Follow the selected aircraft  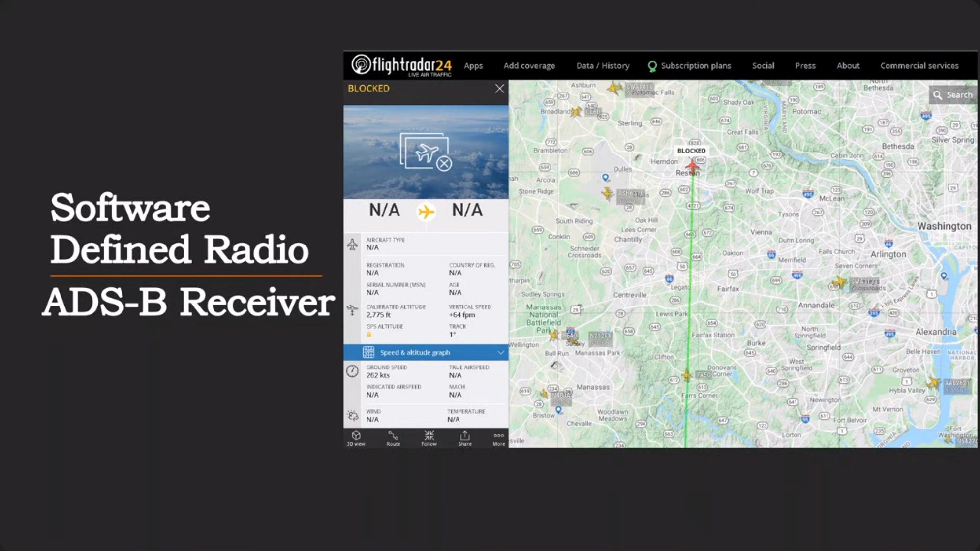click(429, 438)
